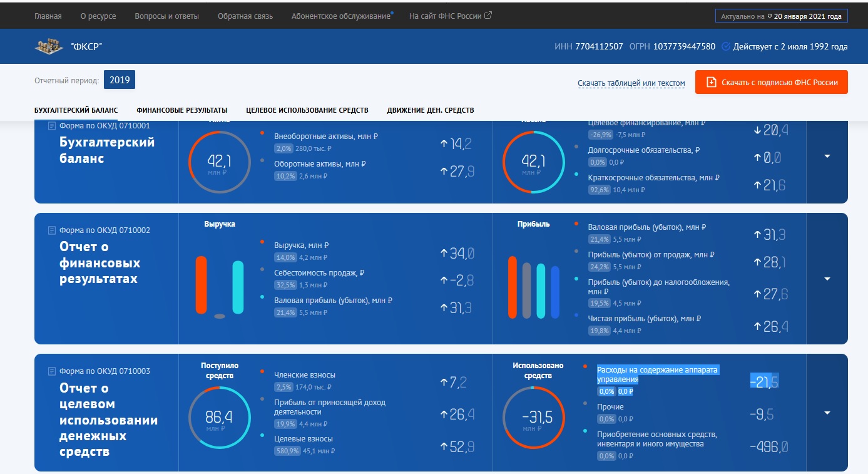Viewport: 868px width, 474px height.
Task: Click the document icon beside Форма ОКУД 0710002
Action: (x=52, y=230)
